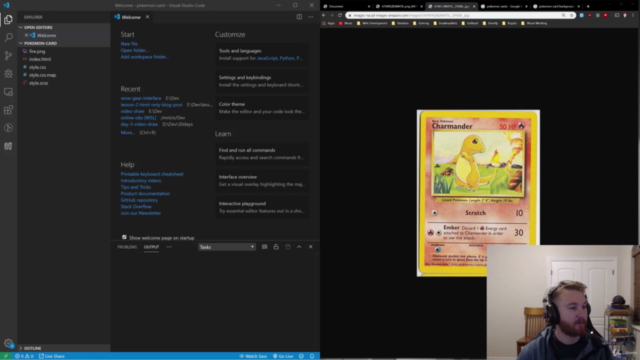Screen dimensions: 640x360
Task: Open Web Development bookmarks folder
Action: coord(372,23)
